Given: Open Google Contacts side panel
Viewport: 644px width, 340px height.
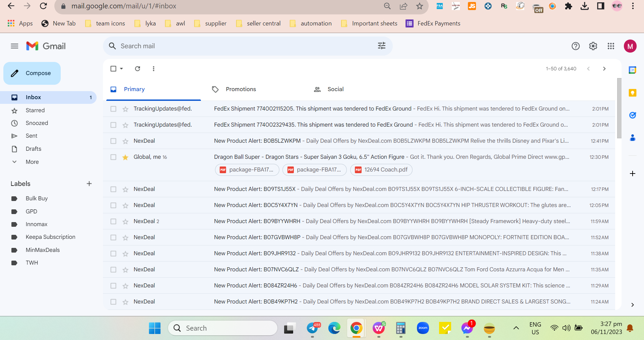Looking at the screenshot, I should pyautogui.click(x=633, y=138).
